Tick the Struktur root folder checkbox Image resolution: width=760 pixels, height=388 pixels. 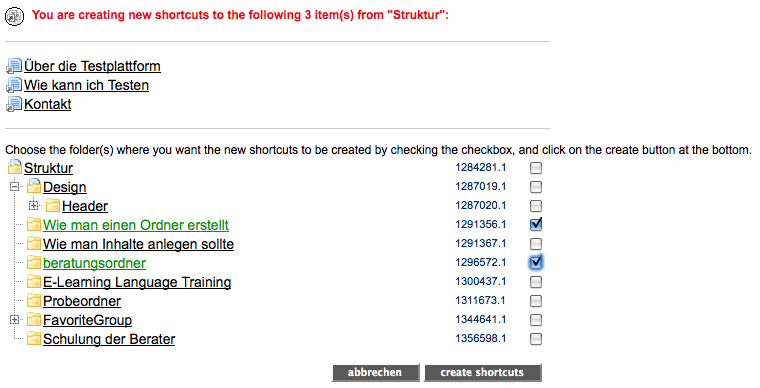pyautogui.click(x=536, y=168)
